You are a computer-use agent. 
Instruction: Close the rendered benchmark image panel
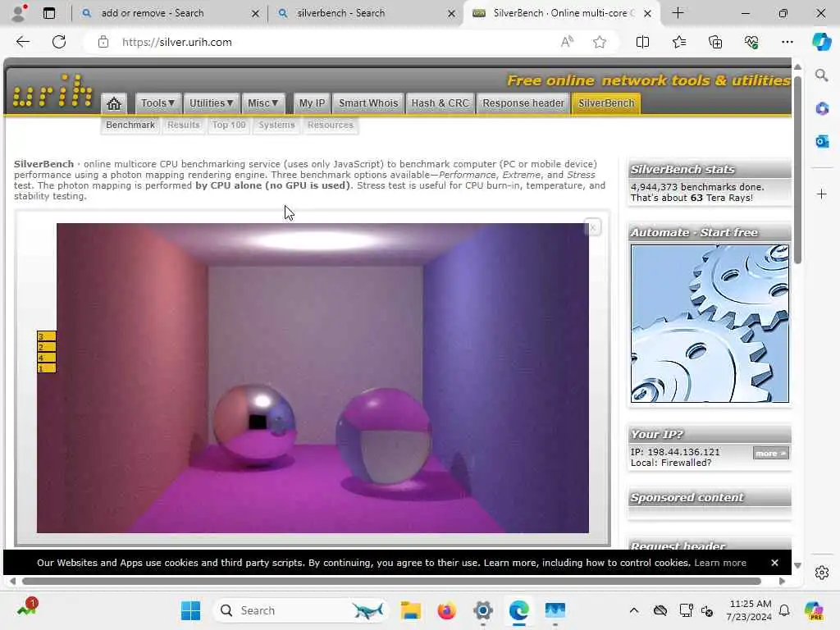(592, 228)
